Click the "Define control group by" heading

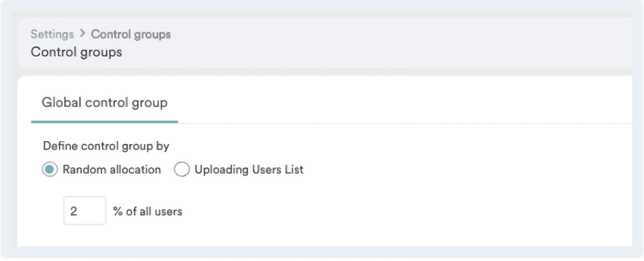tap(106, 147)
